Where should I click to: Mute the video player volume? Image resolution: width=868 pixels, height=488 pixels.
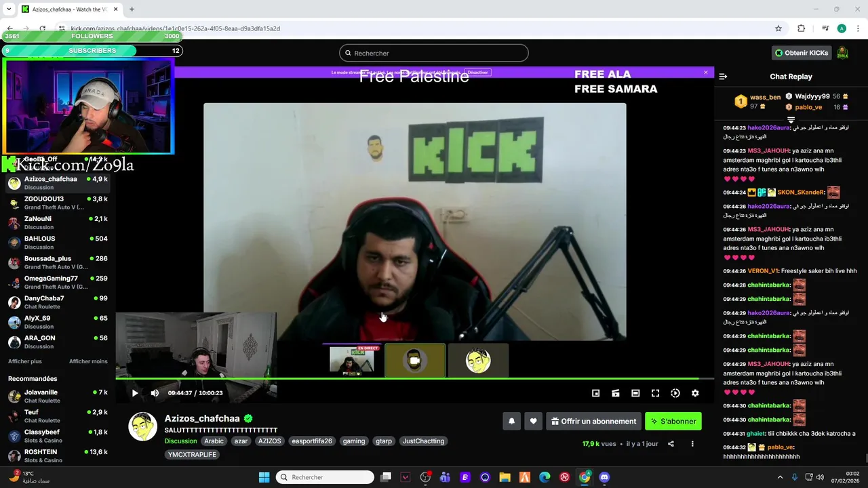coord(155,393)
